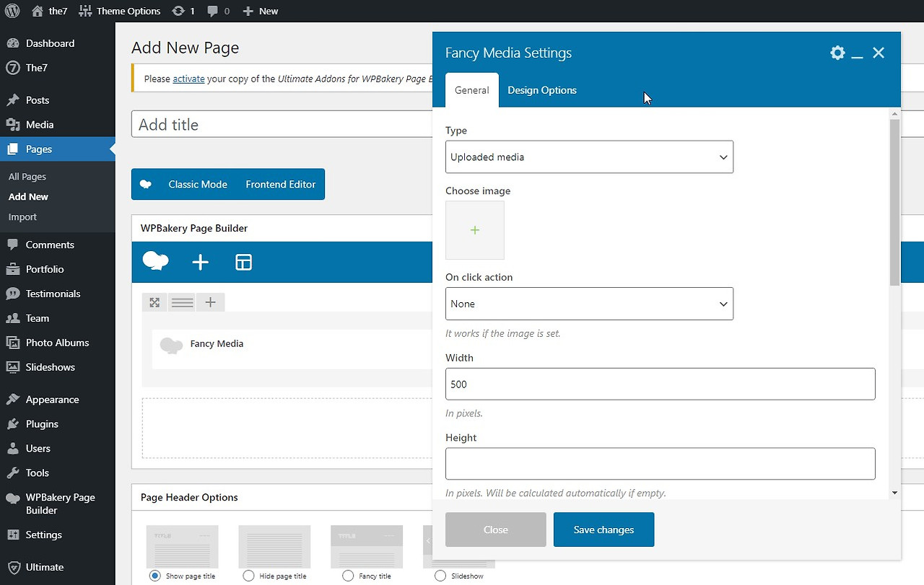
Task: Click the Testimonials sidebar icon
Action: [x=12, y=294]
